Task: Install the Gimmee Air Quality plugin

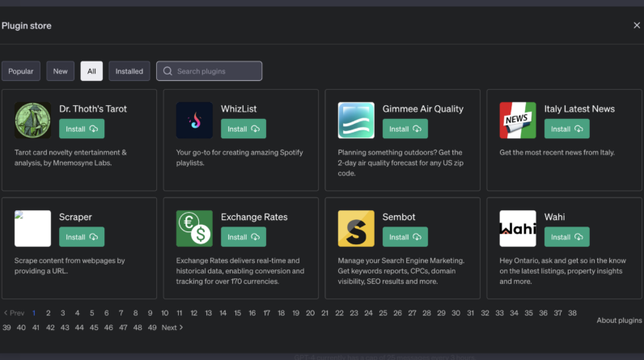Action: (x=405, y=129)
